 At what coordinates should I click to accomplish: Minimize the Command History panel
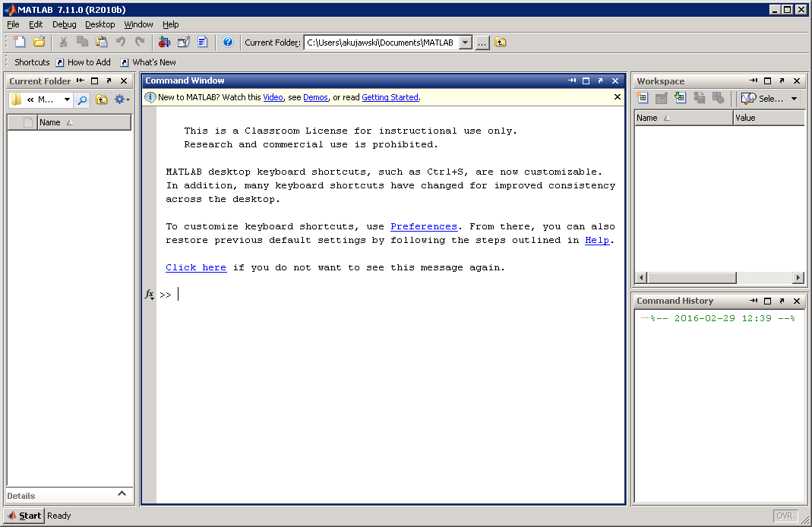point(754,301)
